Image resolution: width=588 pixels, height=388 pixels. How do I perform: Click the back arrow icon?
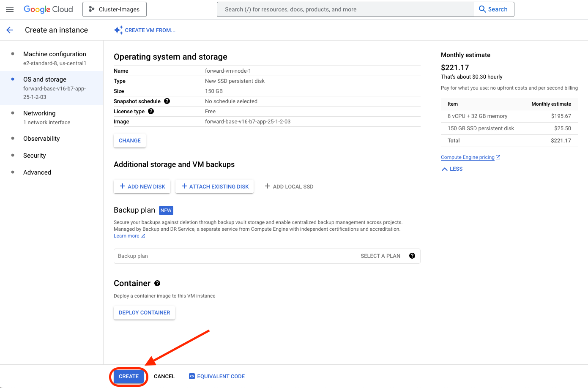point(10,30)
